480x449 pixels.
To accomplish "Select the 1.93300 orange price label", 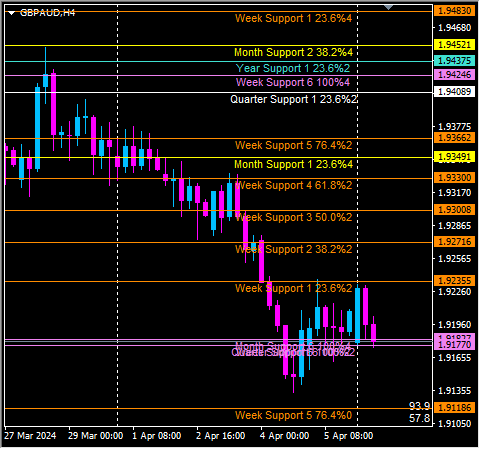I will click(x=454, y=178).
